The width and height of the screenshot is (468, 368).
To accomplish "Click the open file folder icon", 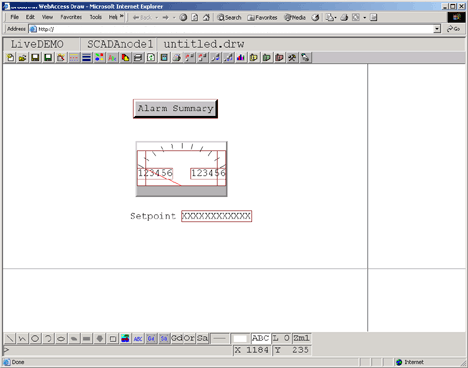I will [22, 58].
